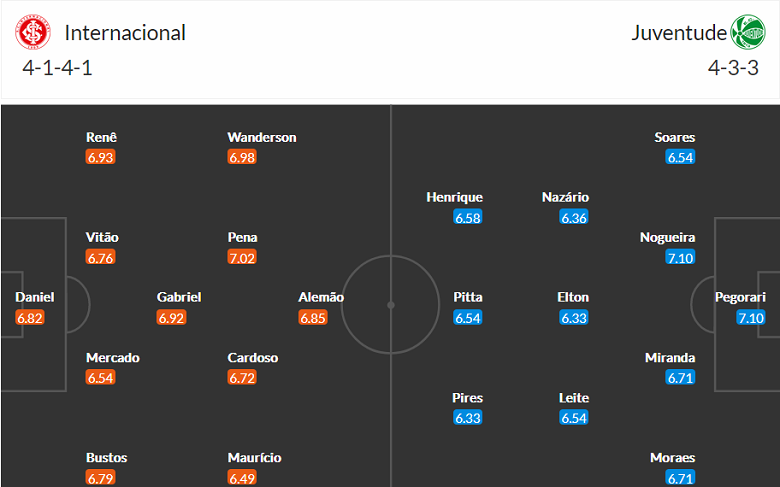Image resolution: width=780 pixels, height=487 pixels.
Task: Click player name Alemão
Action: click(321, 297)
